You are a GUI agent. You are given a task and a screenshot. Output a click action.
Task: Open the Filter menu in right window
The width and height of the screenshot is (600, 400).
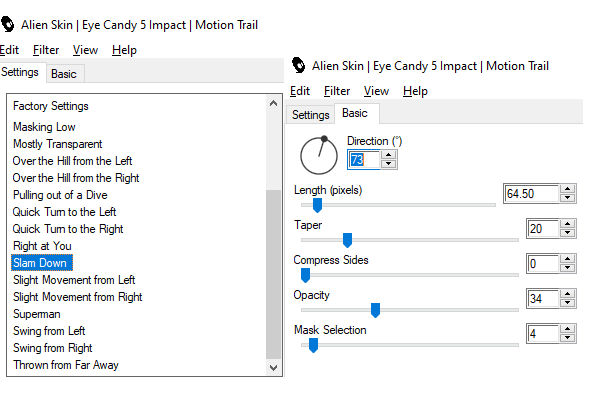tap(337, 91)
